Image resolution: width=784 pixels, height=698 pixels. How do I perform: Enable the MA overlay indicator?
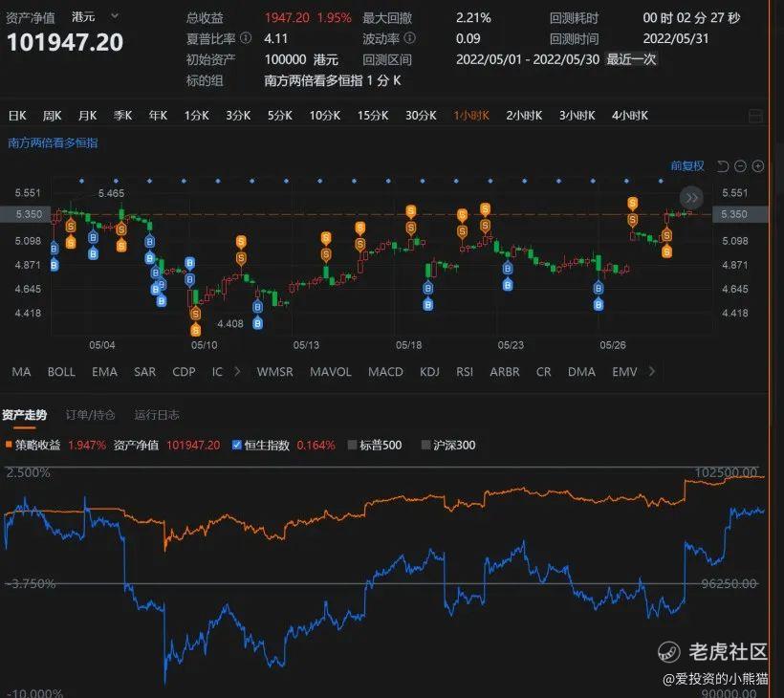pos(21,372)
